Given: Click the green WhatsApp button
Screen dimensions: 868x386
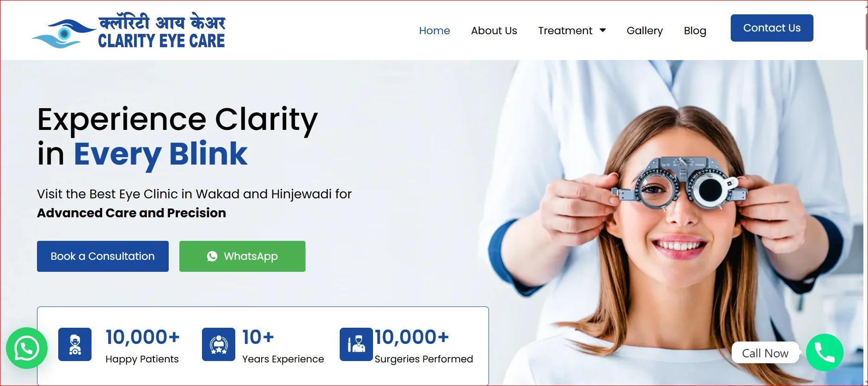Looking at the screenshot, I should coord(242,256).
